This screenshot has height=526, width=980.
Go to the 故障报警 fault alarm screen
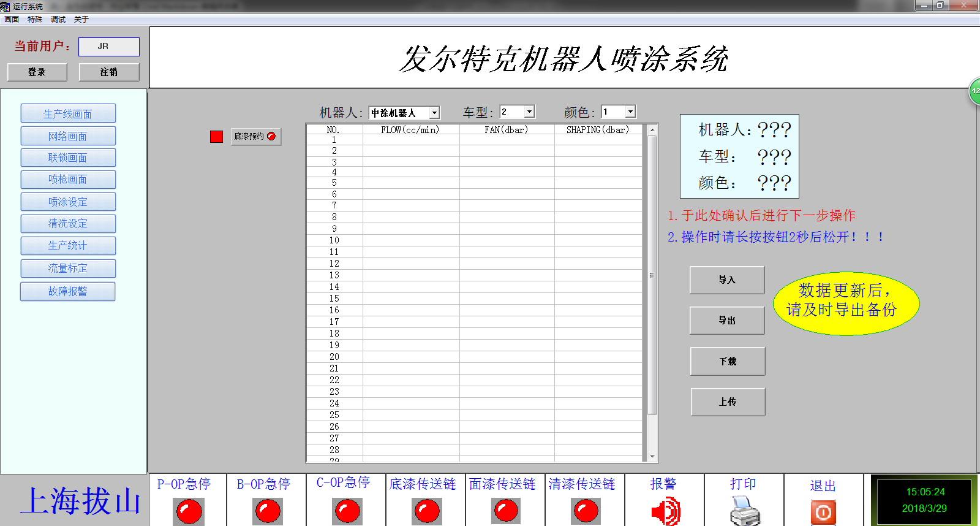(x=68, y=292)
